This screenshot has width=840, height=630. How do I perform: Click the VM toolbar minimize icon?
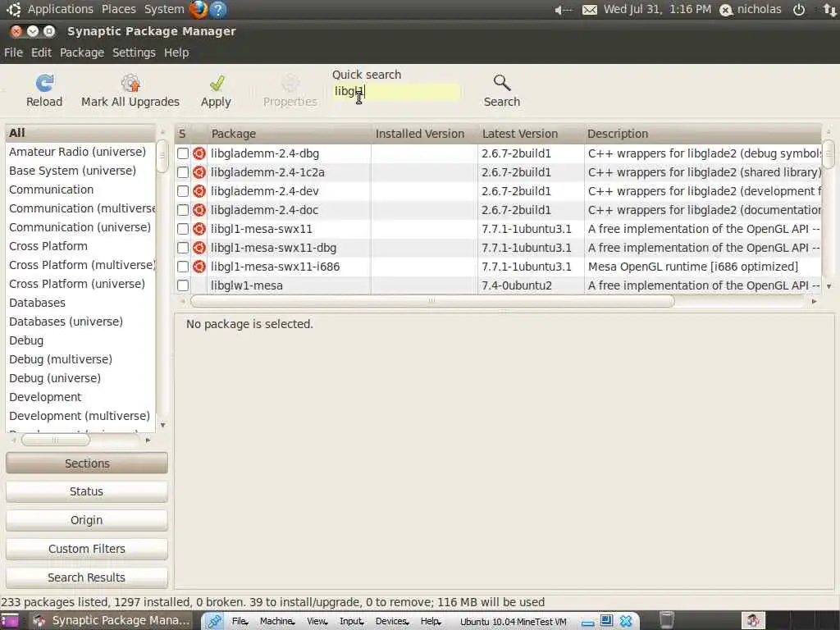[x=587, y=623]
